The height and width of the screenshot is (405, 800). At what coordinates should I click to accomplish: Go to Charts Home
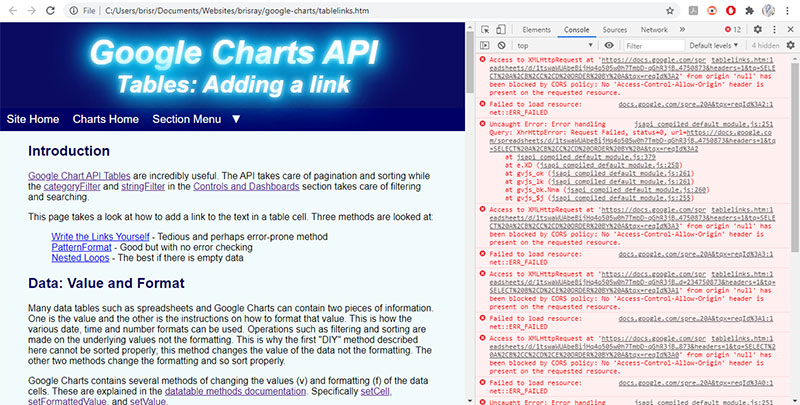click(106, 119)
